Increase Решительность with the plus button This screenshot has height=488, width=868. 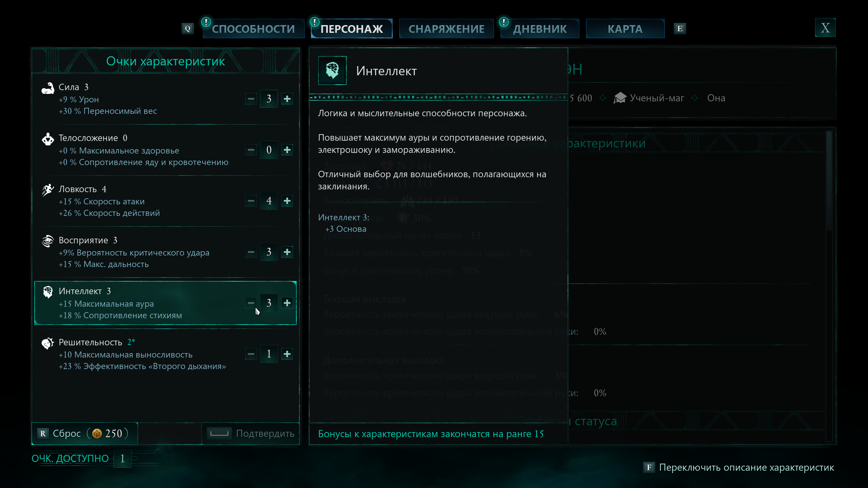(x=287, y=354)
